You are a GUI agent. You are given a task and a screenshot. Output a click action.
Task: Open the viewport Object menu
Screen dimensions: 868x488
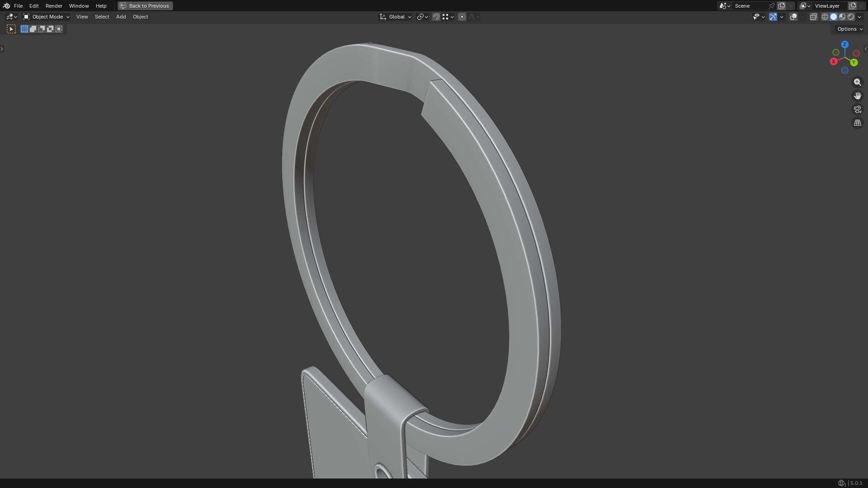click(140, 17)
